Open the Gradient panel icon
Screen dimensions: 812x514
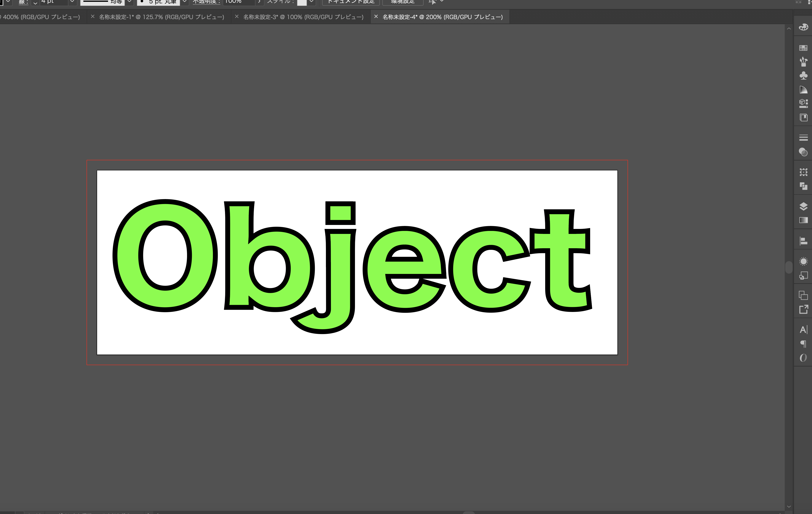tap(803, 220)
